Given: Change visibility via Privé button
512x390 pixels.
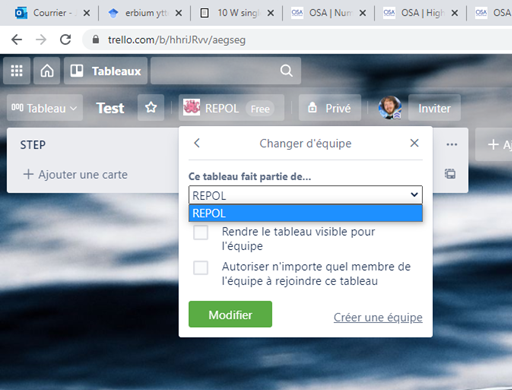Looking at the screenshot, I should [x=330, y=108].
